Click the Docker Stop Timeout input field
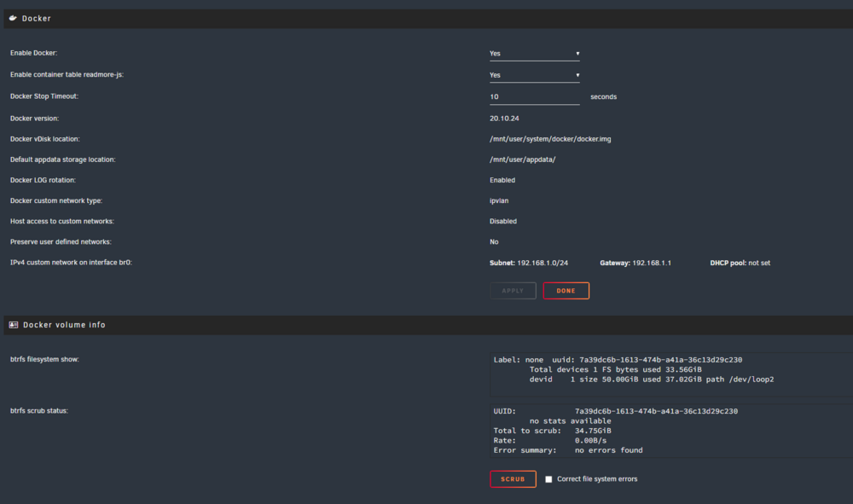The width and height of the screenshot is (853, 504). 534,96
